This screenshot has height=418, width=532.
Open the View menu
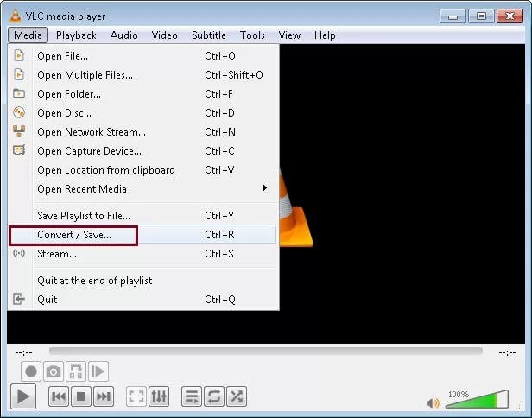(289, 35)
